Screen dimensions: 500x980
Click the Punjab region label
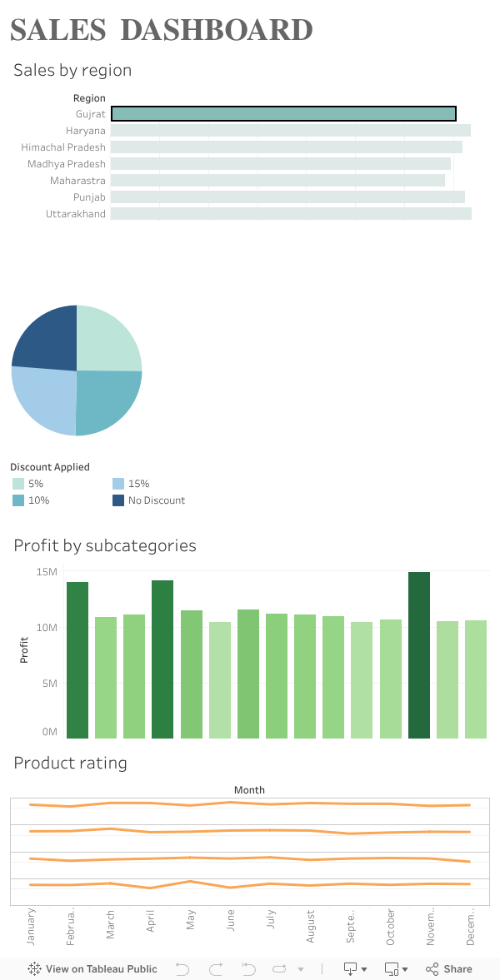[x=89, y=197]
